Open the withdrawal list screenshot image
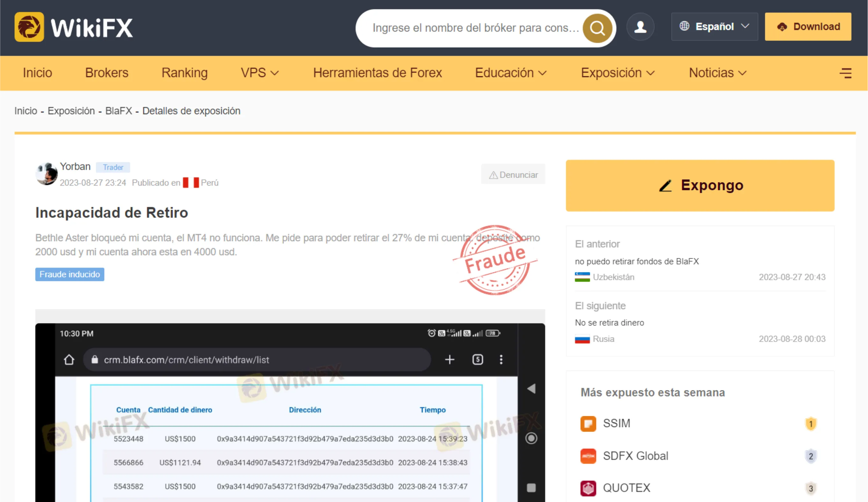 tap(290, 412)
